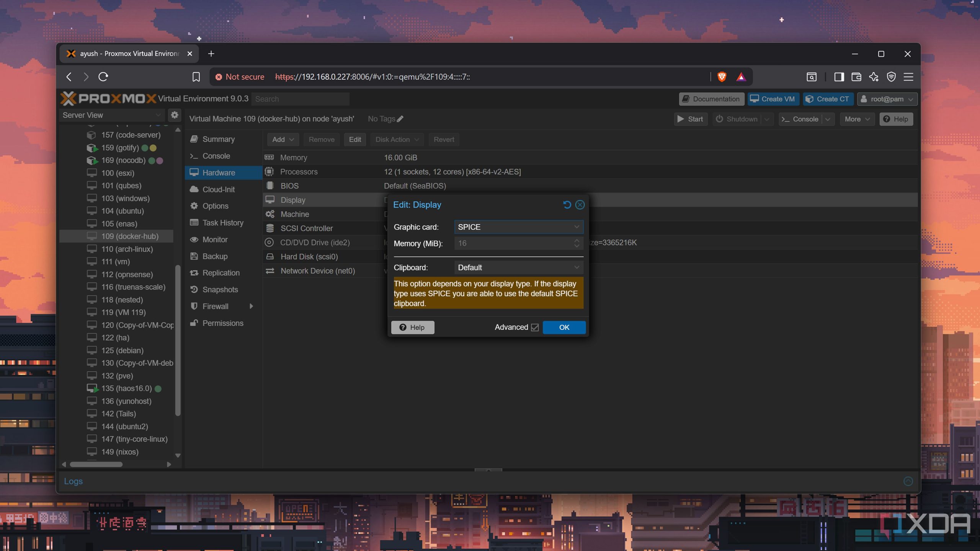Click the server tree vertical scrollbar

click(178, 341)
